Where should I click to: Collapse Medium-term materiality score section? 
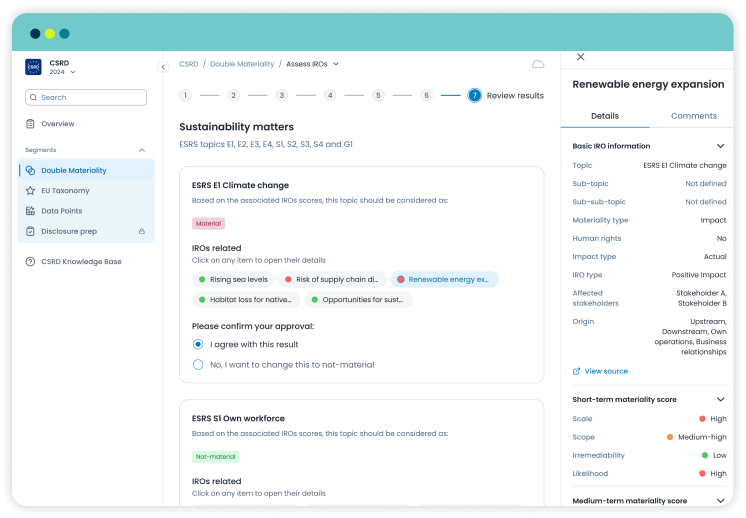coord(720,501)
